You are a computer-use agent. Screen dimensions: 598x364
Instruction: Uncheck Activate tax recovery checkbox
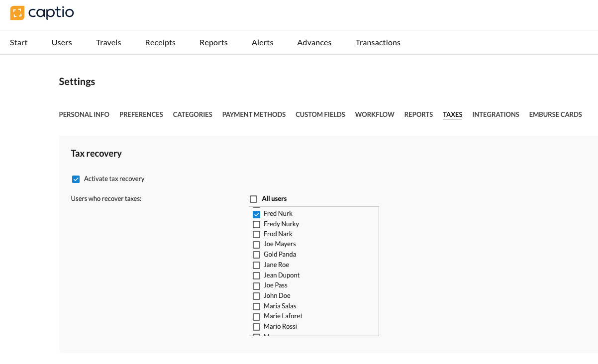click(76, 179)
